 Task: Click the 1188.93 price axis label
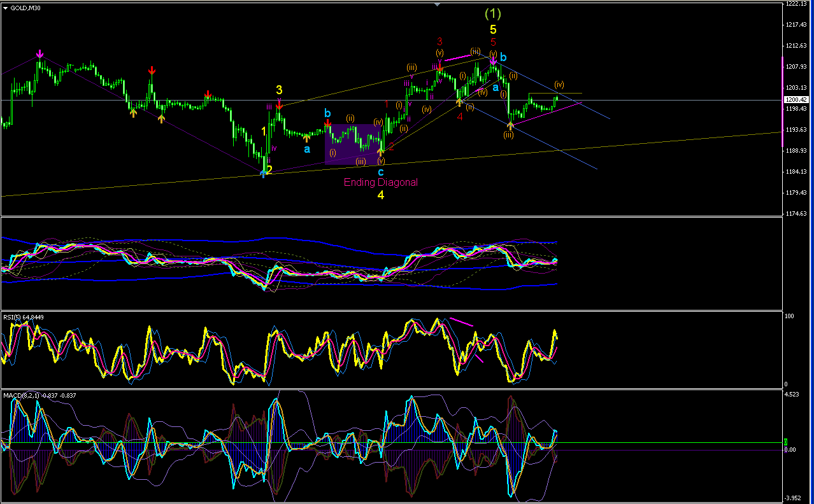coord(797,151)
